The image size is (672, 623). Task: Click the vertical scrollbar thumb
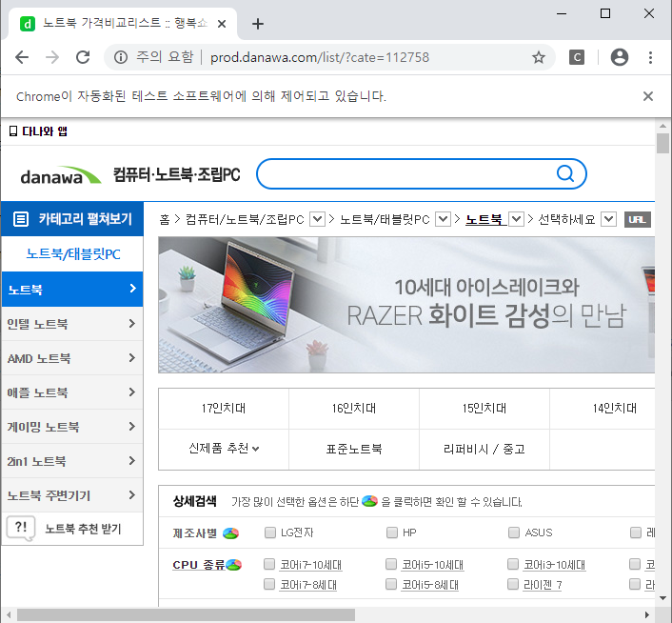(662, 143)
